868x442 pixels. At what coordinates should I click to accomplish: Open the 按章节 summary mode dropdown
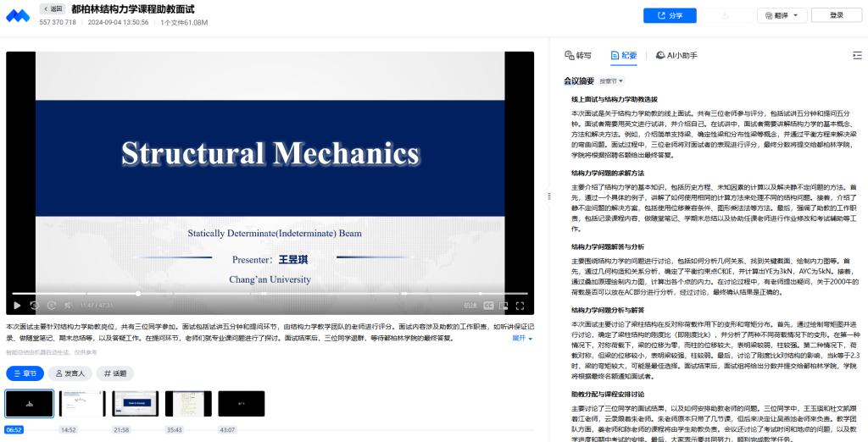click(x=611, y=81)
